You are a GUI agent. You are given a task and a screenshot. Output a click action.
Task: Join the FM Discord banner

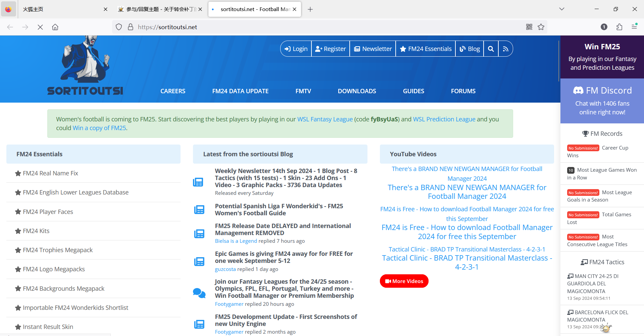602,101
